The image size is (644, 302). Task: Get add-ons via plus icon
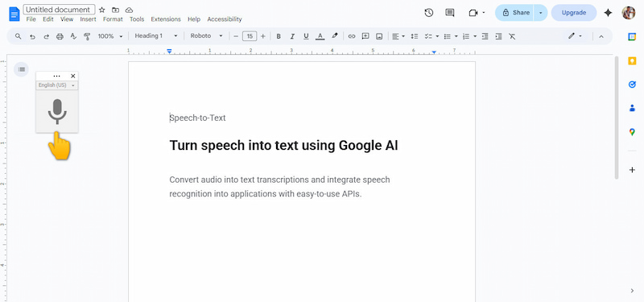tap(632, 170)
